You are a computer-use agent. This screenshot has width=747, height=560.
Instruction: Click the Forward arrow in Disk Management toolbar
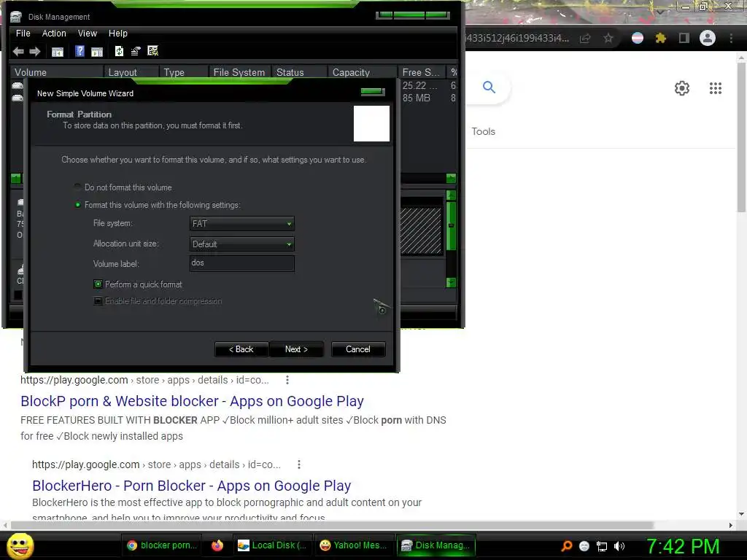tap(35, 52)
